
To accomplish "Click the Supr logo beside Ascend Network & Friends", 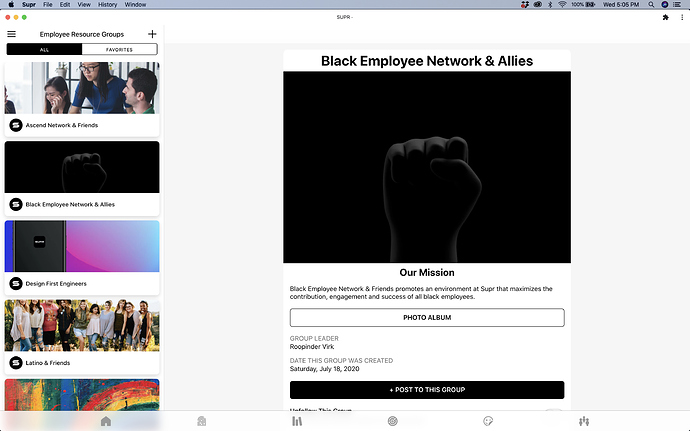I will coord(16,125).
